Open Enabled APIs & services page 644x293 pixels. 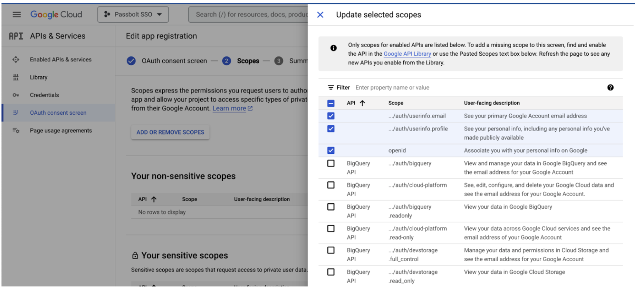click(61, 59)
